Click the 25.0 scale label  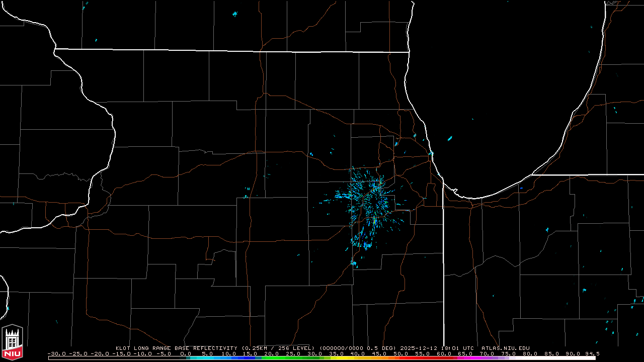tap(293, 353)
